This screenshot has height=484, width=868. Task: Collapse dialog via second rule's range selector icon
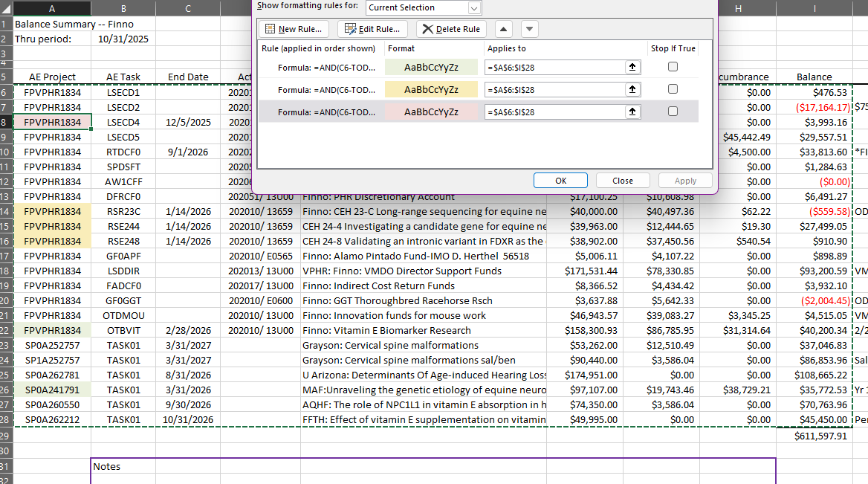632,89
